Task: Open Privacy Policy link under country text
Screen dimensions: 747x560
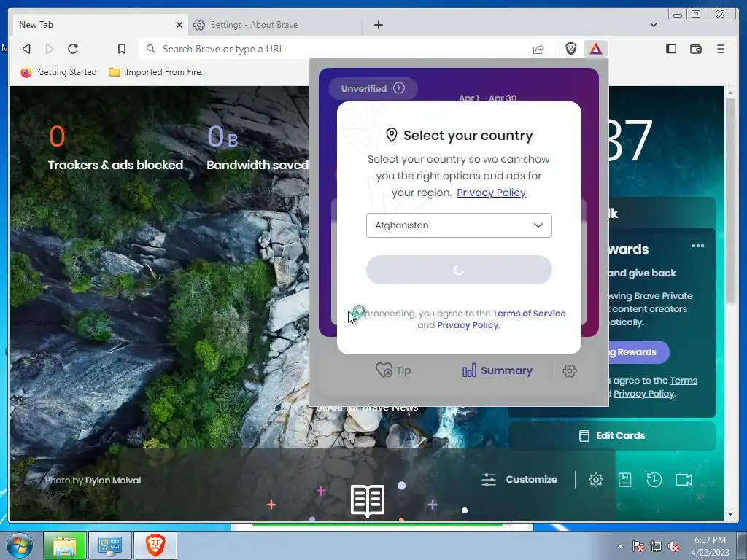Action: pos(491,192)
